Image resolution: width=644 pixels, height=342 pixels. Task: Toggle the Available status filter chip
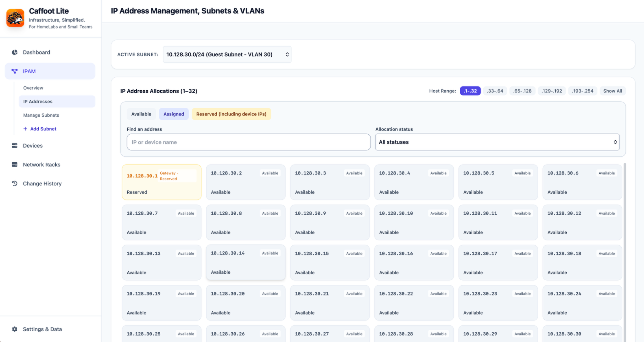pos(141,114)
